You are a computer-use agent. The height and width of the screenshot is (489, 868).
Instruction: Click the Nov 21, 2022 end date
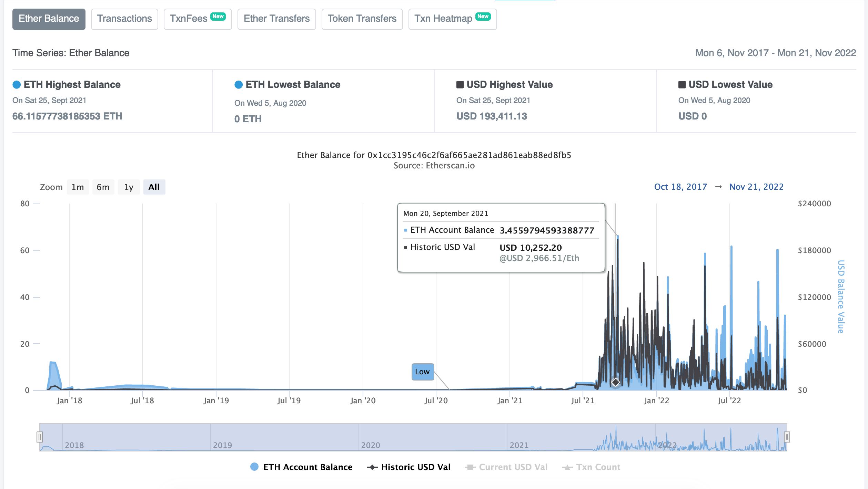click(756, 187)
